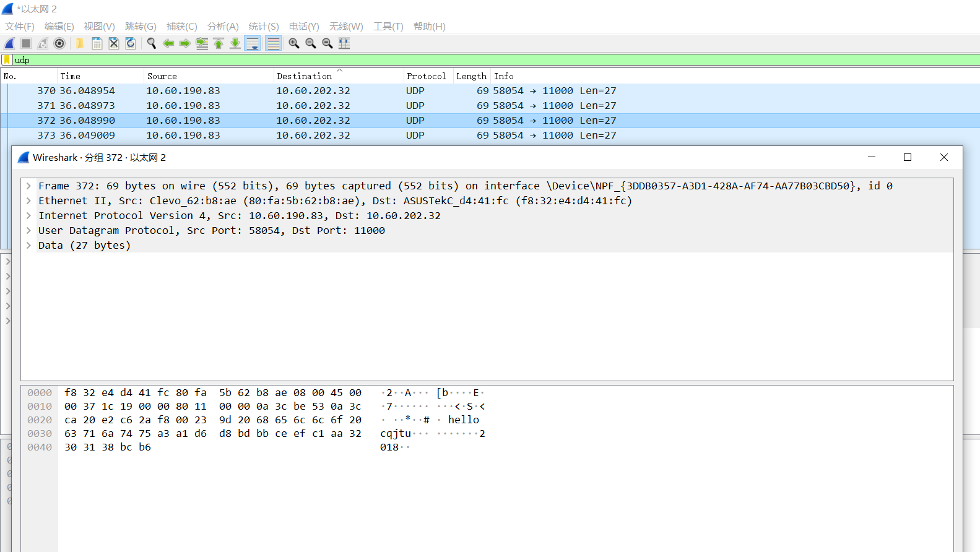Go back to previous packet
Image resolution: width=980 pixels, height=552 pixels.
(168, 43)
